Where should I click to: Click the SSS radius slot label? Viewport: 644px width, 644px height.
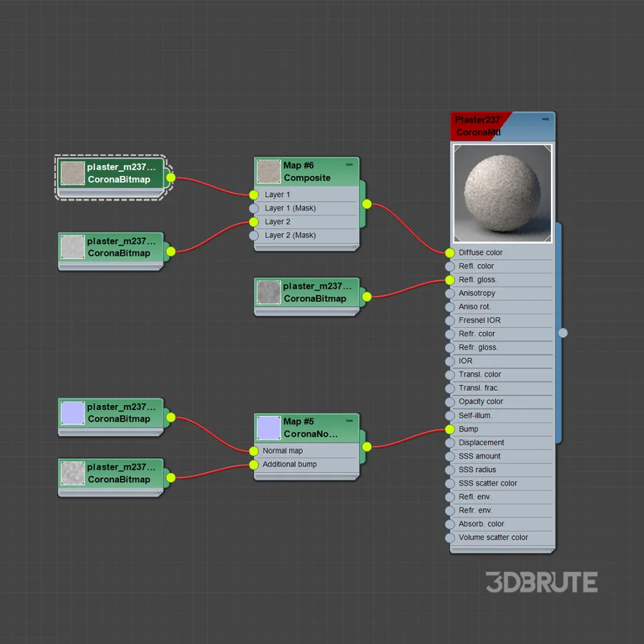[x=477, y=470]
